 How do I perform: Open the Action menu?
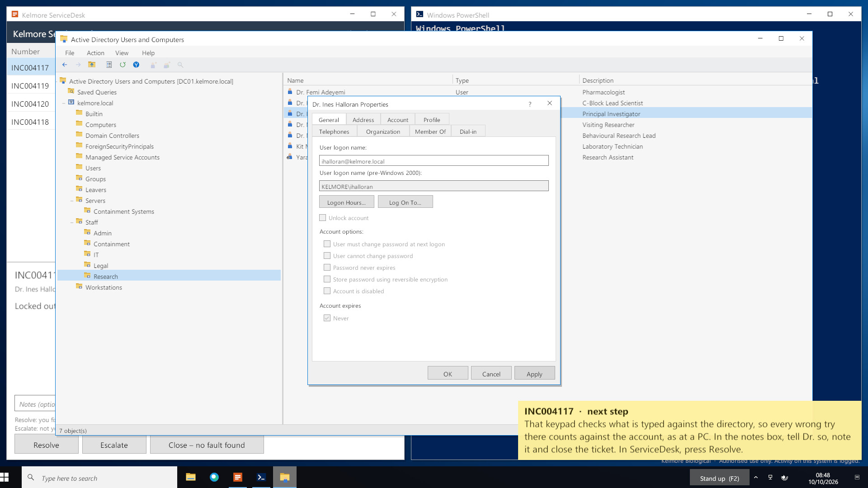click(x=95, y=53)
